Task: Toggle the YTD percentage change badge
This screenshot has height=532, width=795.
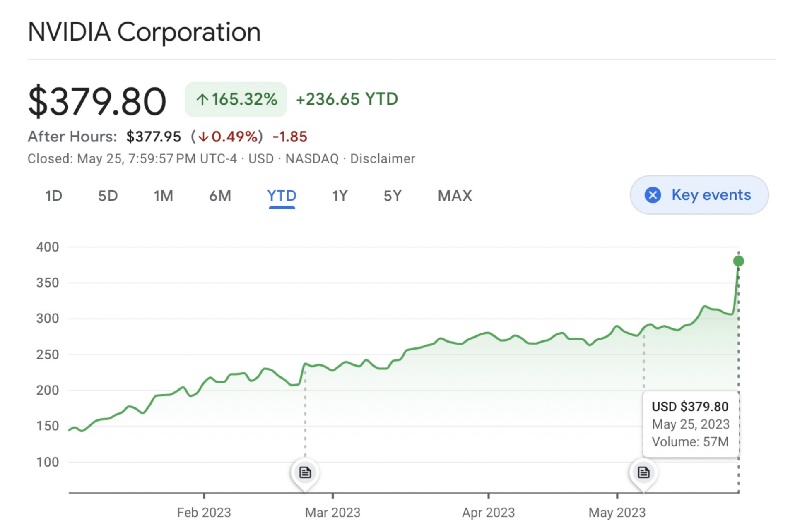Action: (x=235, y=99)
